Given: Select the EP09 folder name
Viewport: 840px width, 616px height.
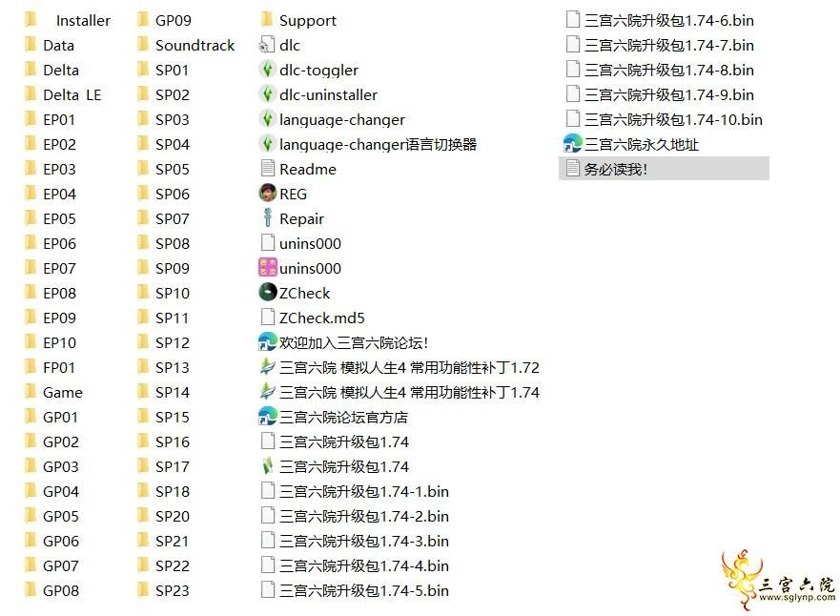Looking at the screenshot, I should pos(59,318).
